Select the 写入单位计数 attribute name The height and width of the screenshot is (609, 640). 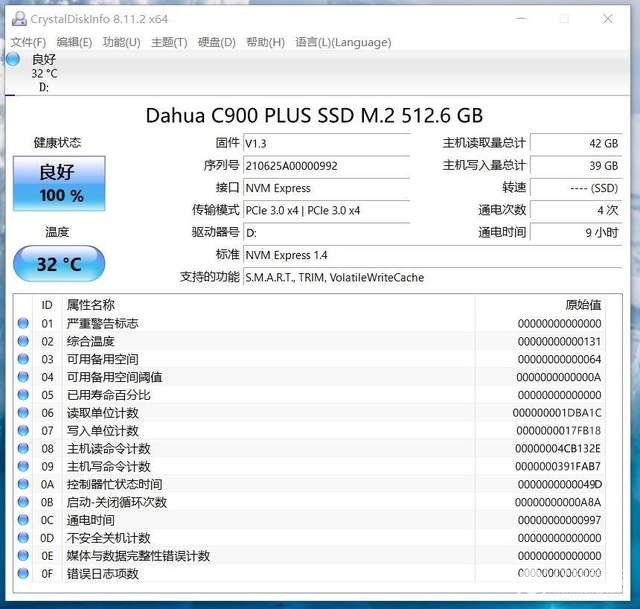[103, 431]
